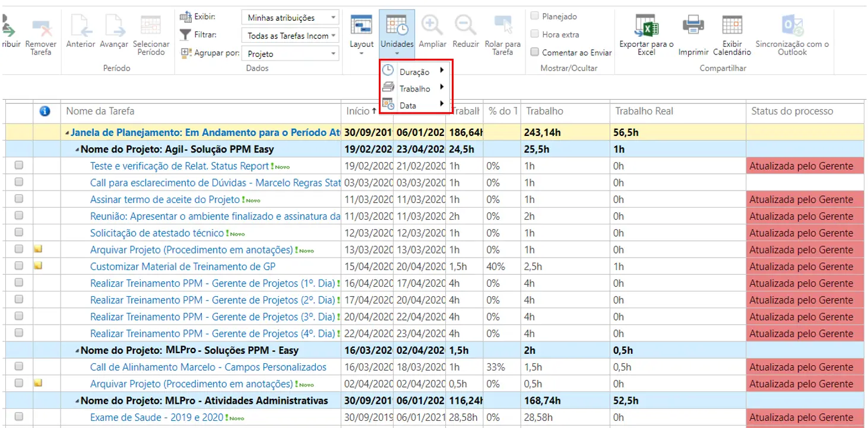Enable the Hora extra checkbox
Image resolution: width=868 pixels, height=428 pixels.
[x=535, y=34]
